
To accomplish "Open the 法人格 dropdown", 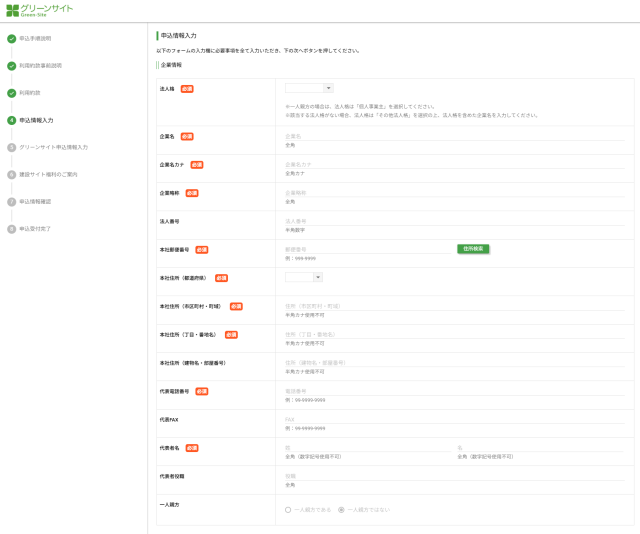I will [309, 88].
